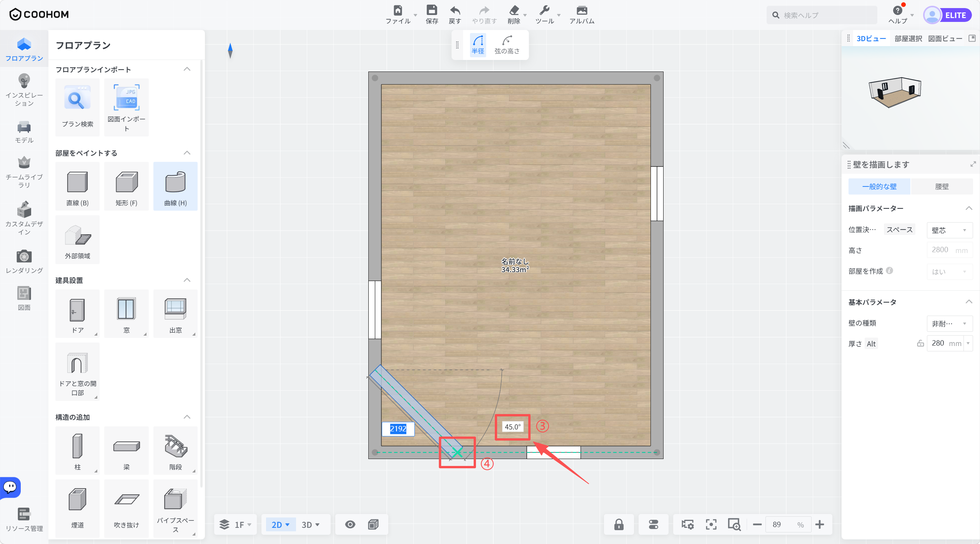Click the プラン検索 tile
Screen dimensions: 980x544
tap(77, 107)
